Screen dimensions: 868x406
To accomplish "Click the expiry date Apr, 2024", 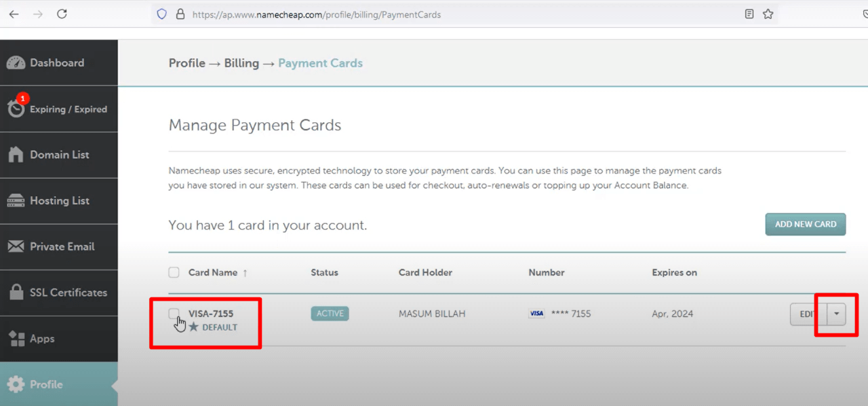I will pos(673,314).
